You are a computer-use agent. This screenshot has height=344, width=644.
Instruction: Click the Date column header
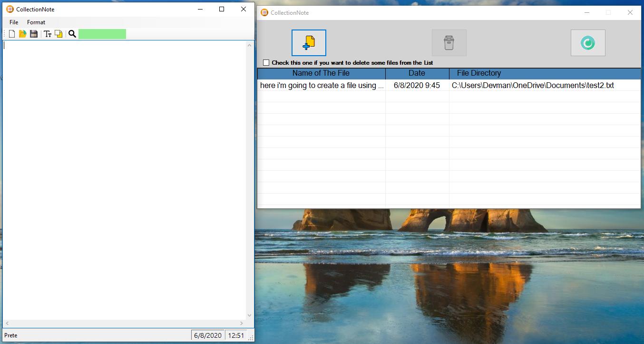point(417,73)
